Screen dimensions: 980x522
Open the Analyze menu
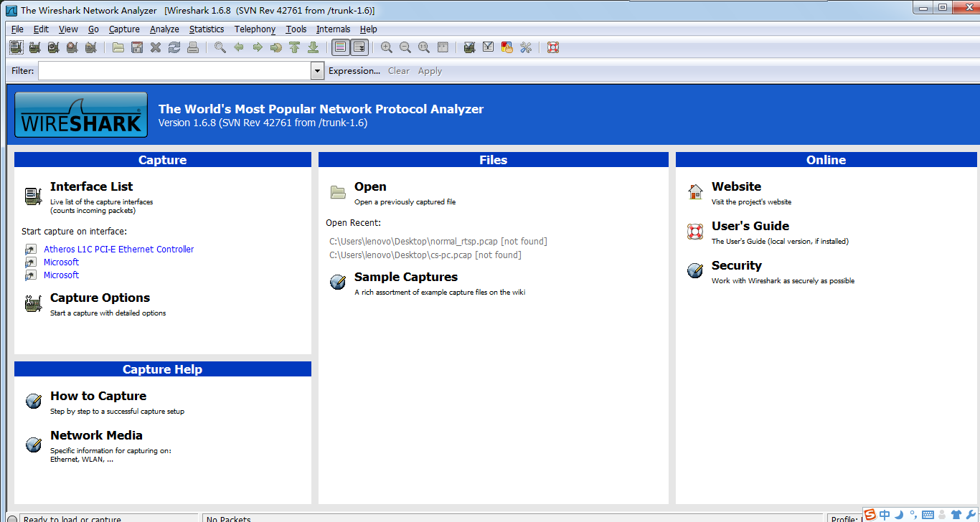pos(164,29)
